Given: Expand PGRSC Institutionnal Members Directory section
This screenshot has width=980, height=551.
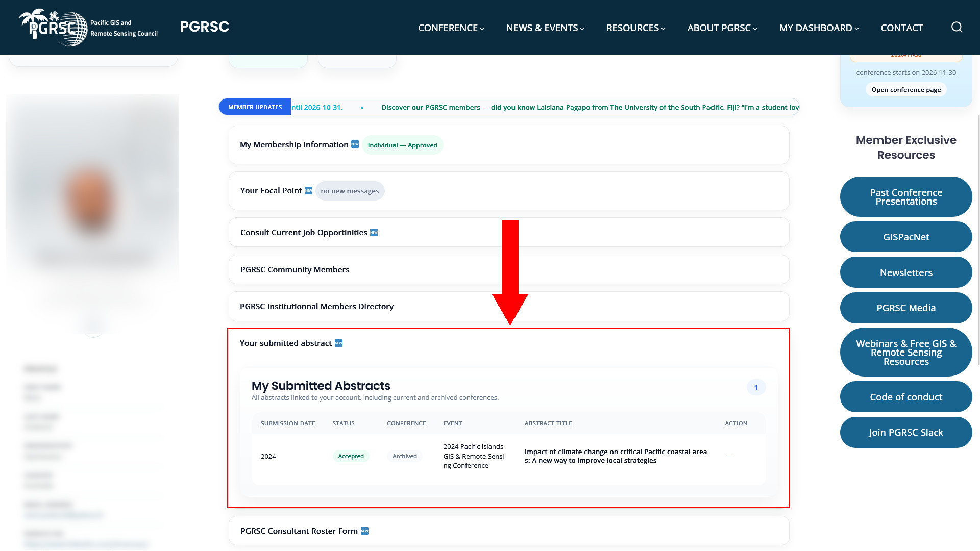Looking at the screenshot, I should pyautogui.click(x=509, y=306).
